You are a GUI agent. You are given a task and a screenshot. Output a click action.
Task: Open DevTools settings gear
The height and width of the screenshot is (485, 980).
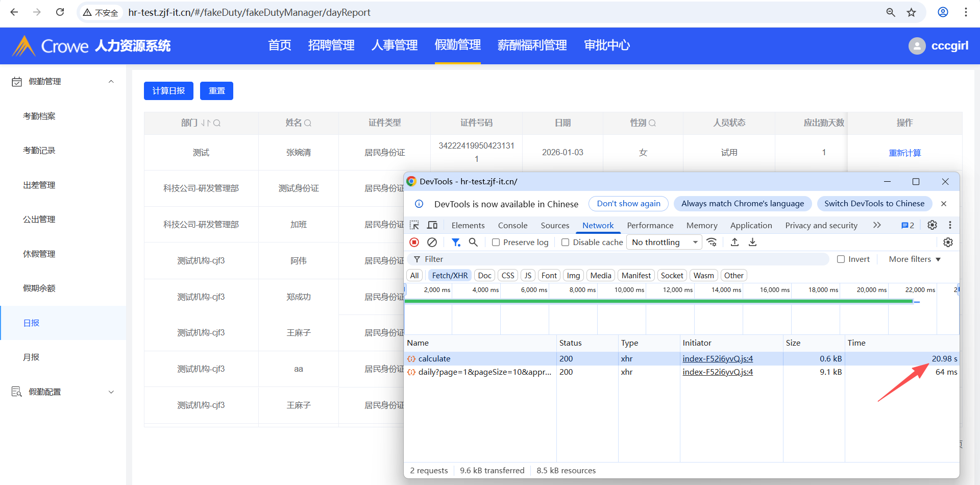click(932, 225)
